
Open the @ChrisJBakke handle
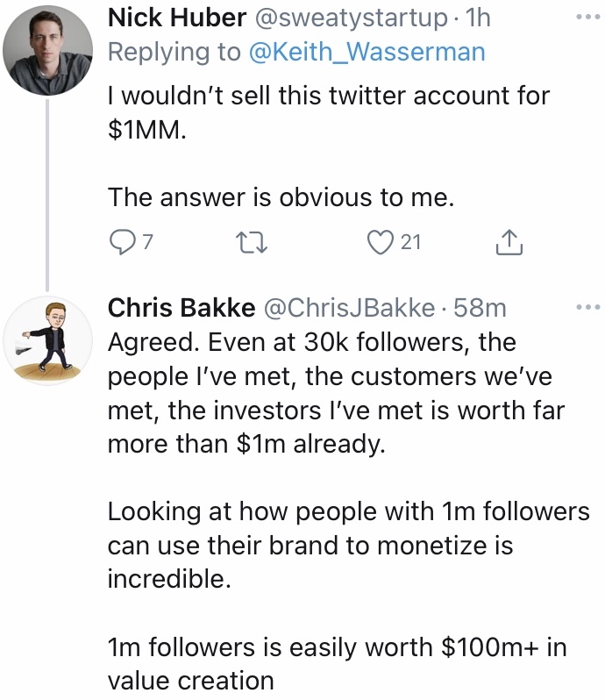click(350, 308)
